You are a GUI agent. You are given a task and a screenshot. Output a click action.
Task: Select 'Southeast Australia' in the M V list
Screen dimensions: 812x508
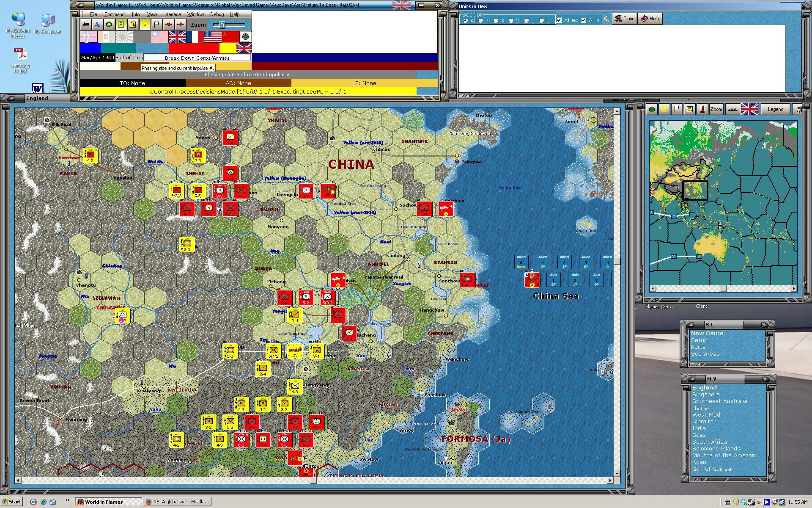coord(719,401)
